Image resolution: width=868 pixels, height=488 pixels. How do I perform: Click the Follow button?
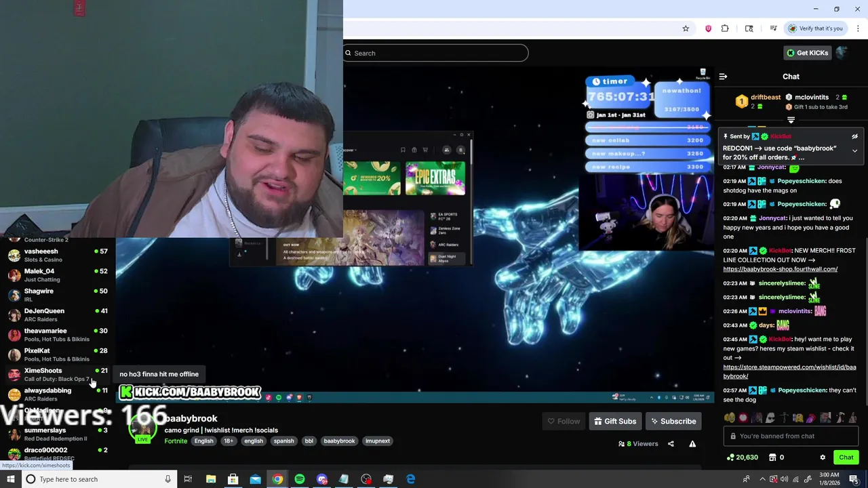564,422
